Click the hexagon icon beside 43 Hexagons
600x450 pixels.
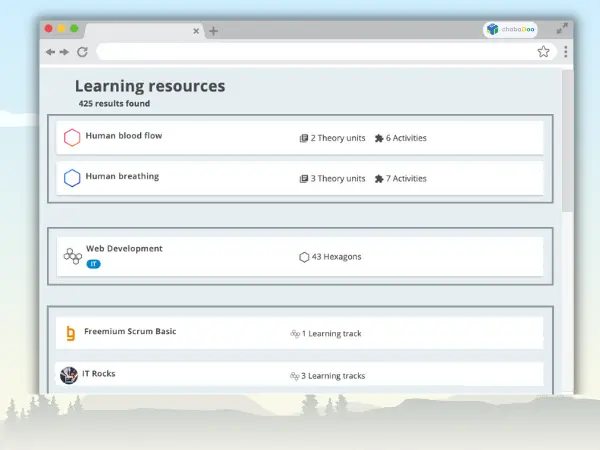(x=304, y=257)
